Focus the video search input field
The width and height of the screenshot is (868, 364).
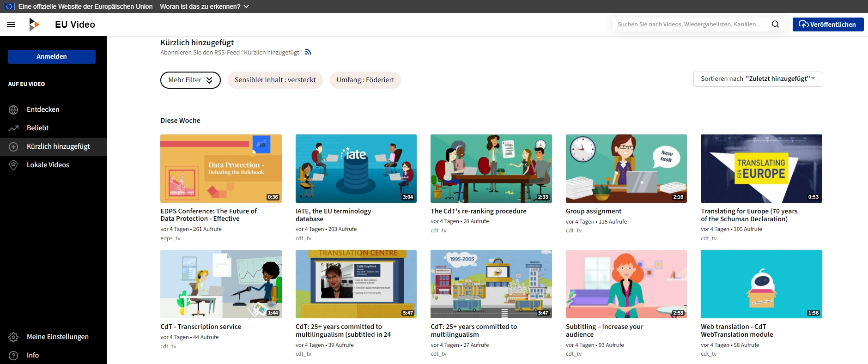pos(689,24)
